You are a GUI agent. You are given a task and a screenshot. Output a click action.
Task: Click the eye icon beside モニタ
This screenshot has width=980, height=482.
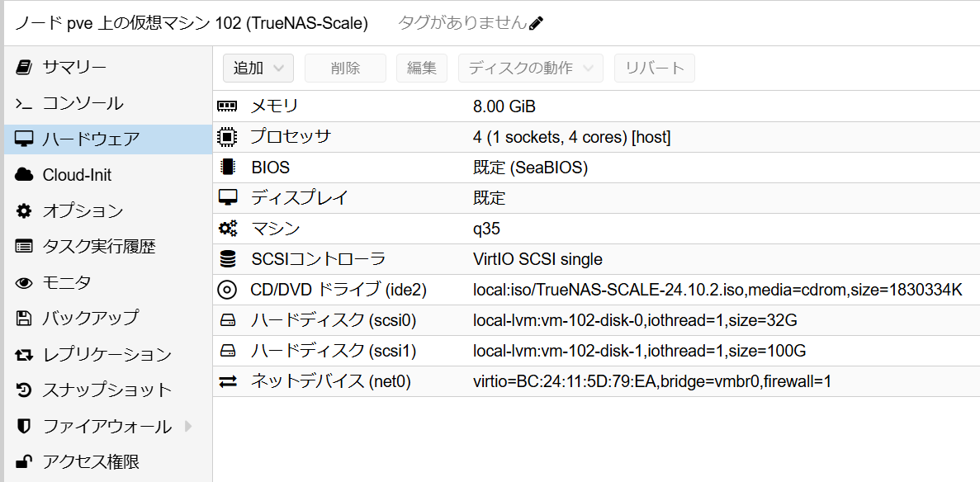pos(23,283)
